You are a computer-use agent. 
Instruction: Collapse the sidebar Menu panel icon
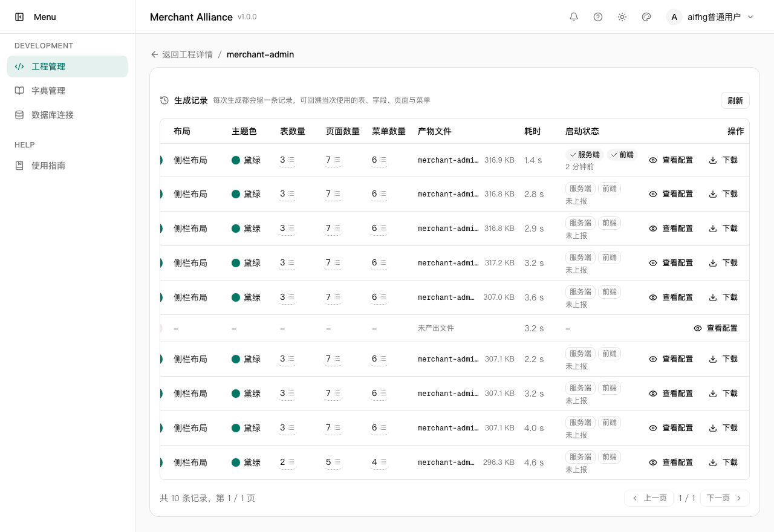point(19,17)
